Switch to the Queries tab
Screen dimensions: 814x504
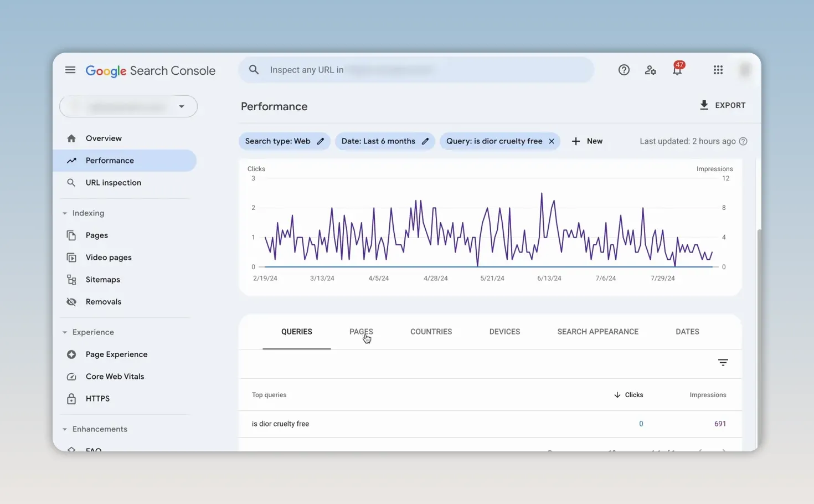[297, 332]
